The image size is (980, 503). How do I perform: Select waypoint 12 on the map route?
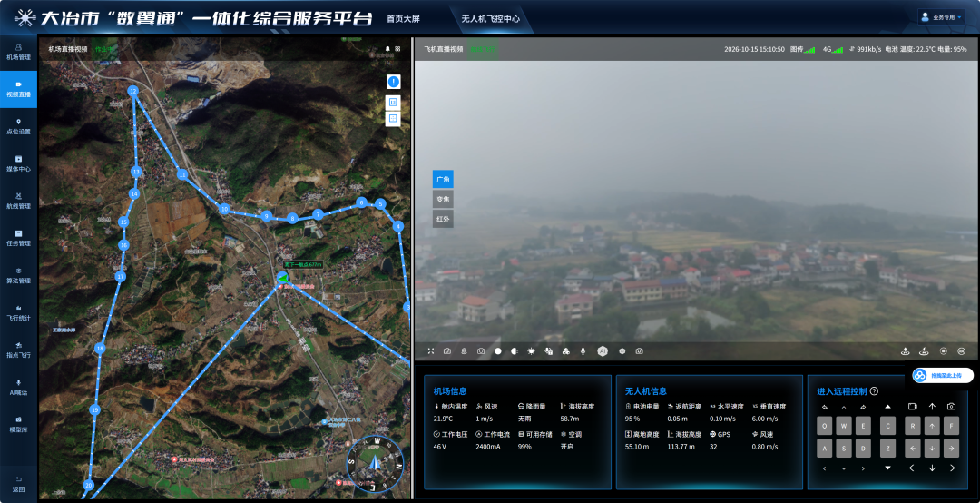[x=132, y=92]
